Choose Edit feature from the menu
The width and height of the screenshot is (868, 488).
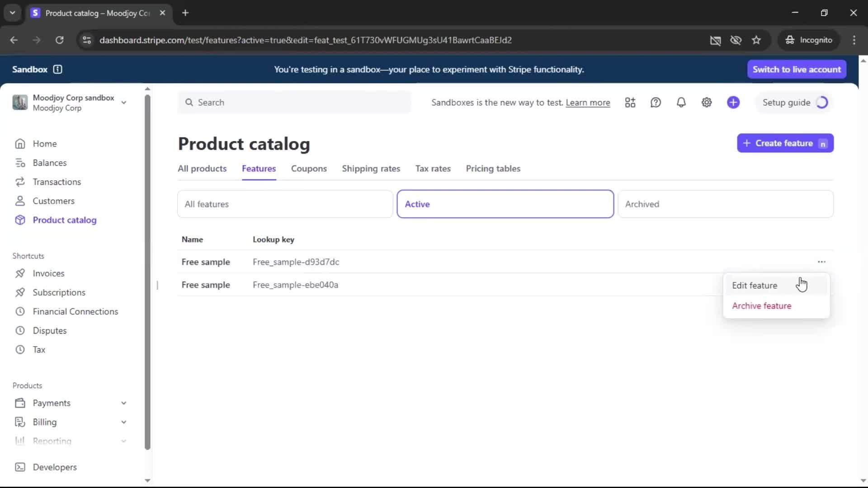coord(776,286)
